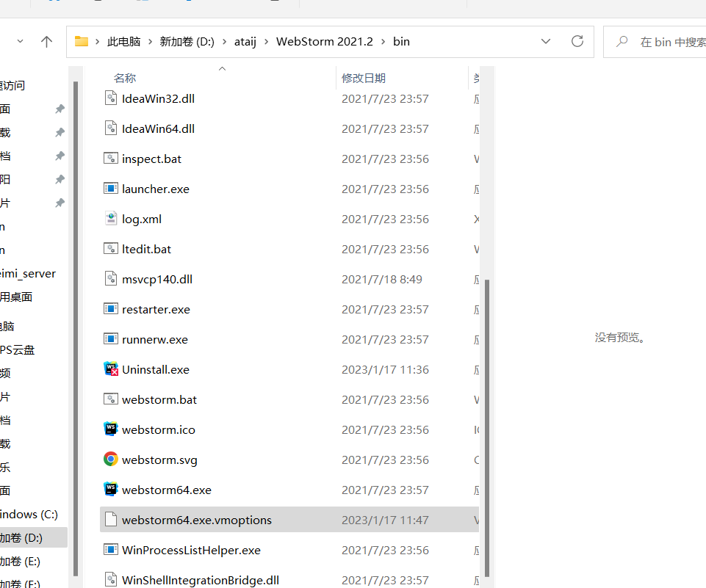706x588 pixels.
Task: Open 新加卷 (E:) drive in navigation pane
Action: [21, 561]
